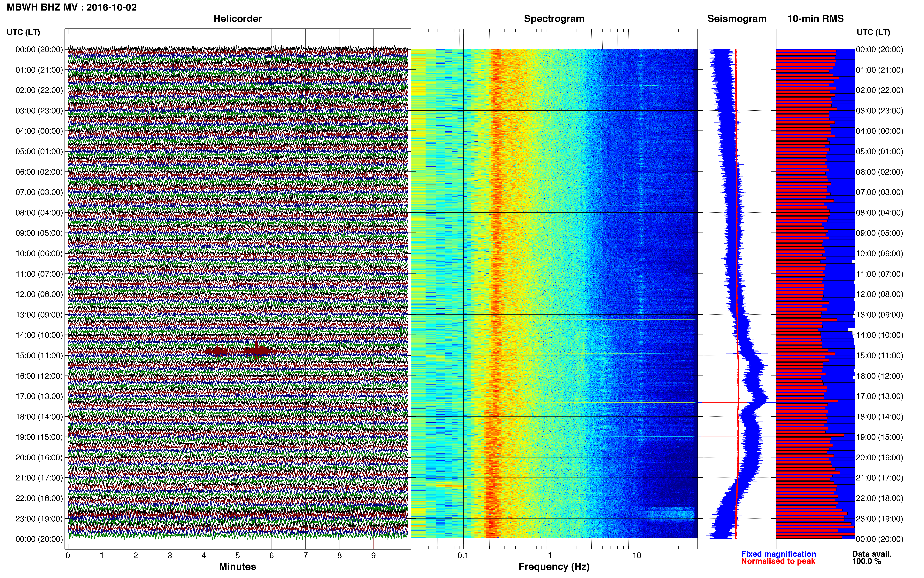Click left time label '07:00 (03:00)'
Viewport: 924px width, 578px height.
pos(39,192)
